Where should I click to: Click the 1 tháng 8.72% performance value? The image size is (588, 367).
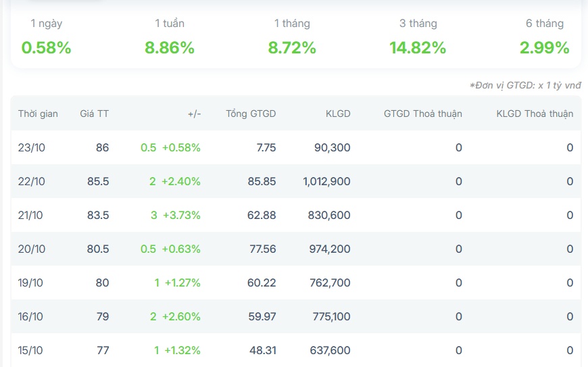[x=292, y=48]
